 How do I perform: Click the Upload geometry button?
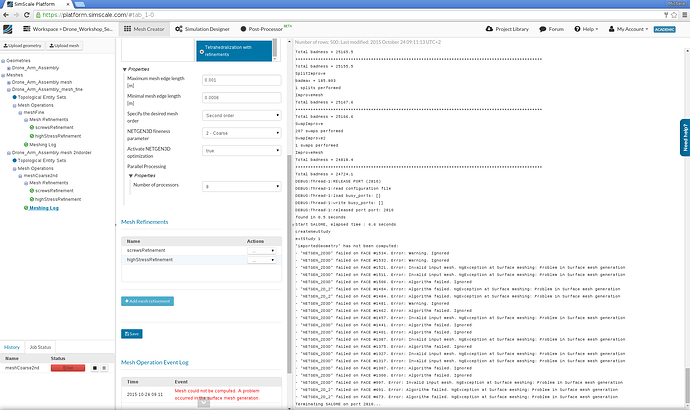coord(22,46)
